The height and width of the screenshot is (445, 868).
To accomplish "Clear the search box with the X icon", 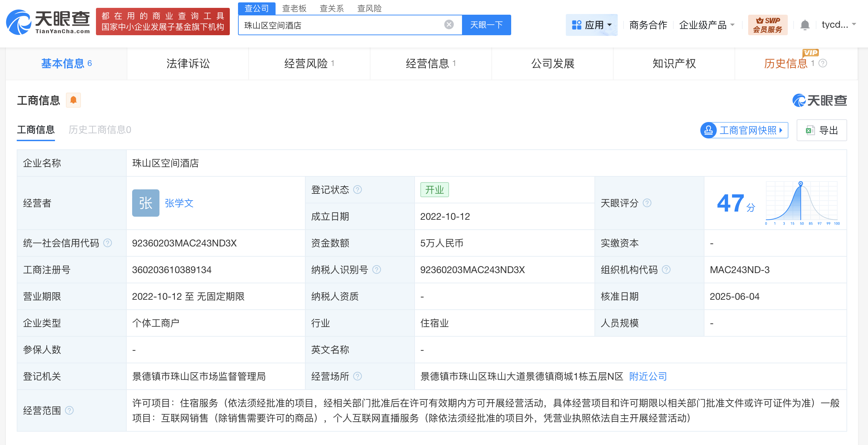I will pyautogui.click(x=449, y=25).
